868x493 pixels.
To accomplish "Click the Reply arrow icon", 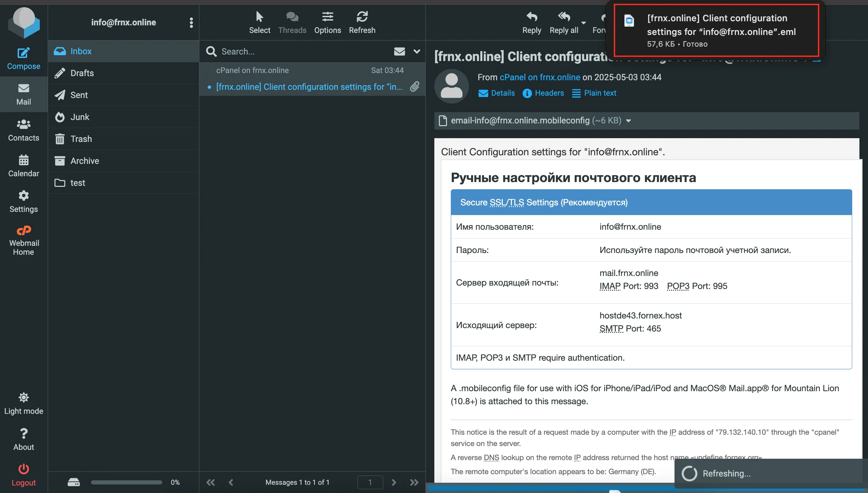I will [531, 16].
